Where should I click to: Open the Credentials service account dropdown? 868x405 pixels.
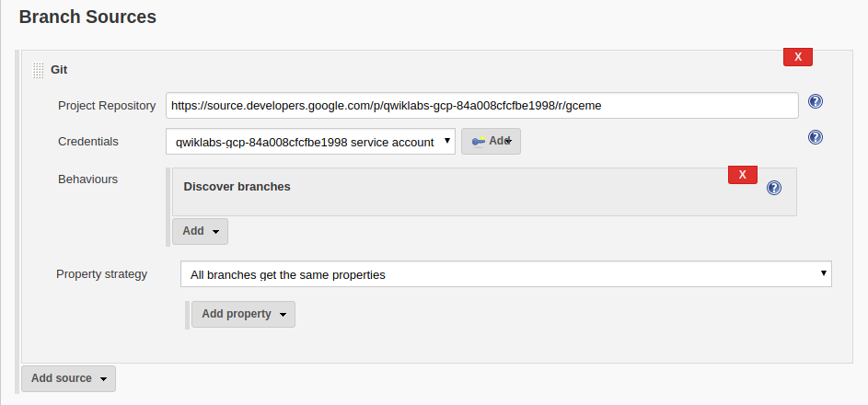coord(310,142)
